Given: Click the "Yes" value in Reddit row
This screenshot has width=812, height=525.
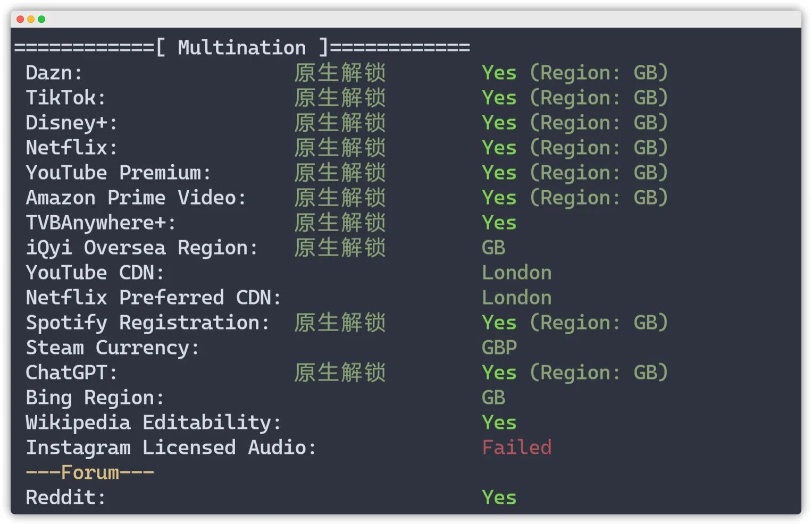Looking at the screenshot, I should tap(499, 497).
